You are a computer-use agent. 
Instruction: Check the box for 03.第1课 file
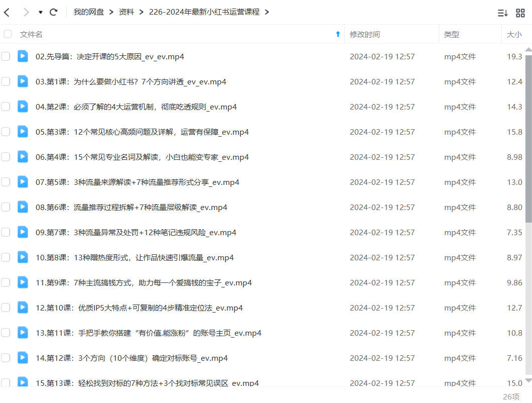click(x=6, y=81)
